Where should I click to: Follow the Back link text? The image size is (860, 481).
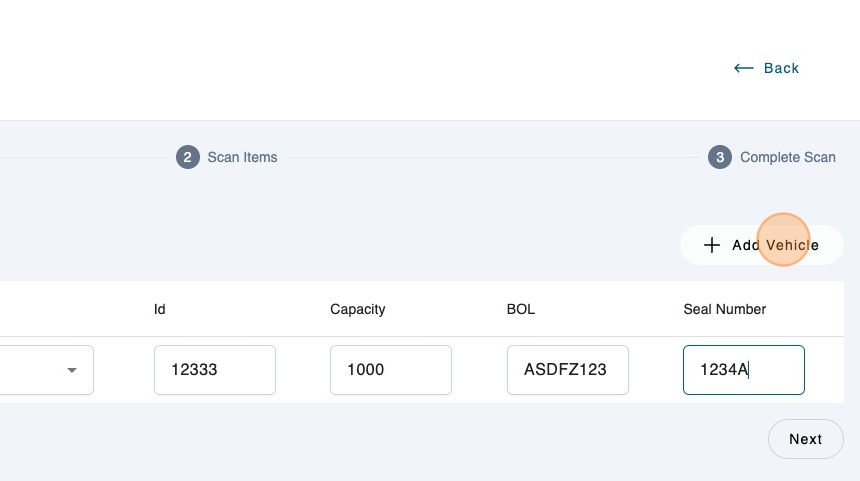pos(781,68)
